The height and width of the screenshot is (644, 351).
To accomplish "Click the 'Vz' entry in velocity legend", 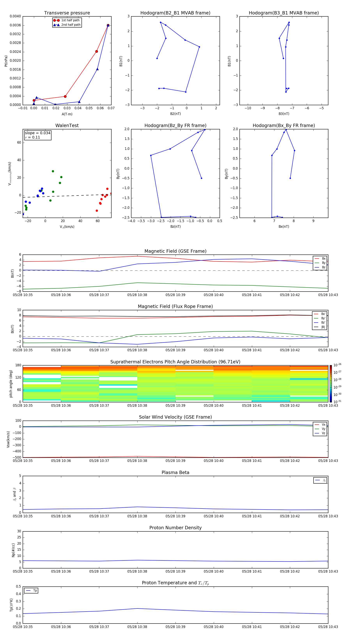I will (x=320, y=433).
